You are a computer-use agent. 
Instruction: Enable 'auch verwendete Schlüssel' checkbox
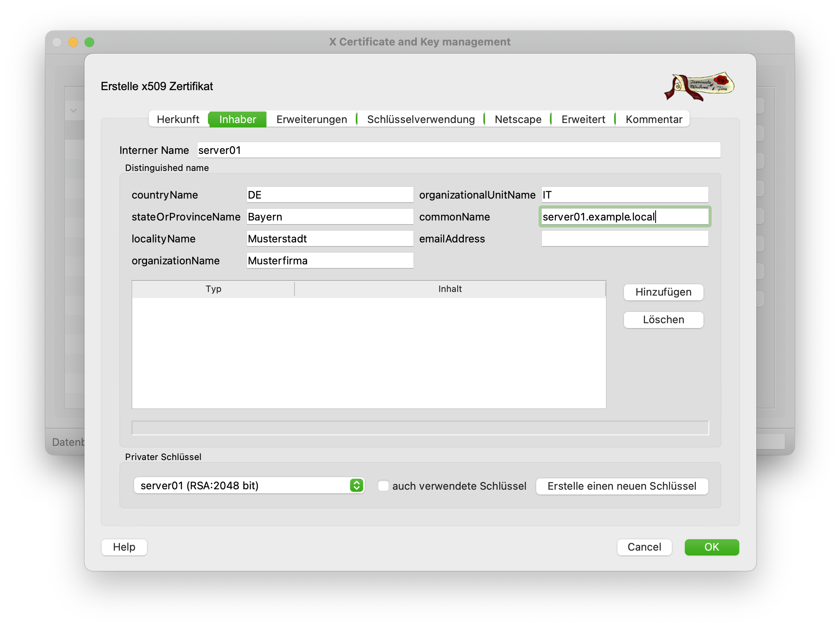point(383,486)
